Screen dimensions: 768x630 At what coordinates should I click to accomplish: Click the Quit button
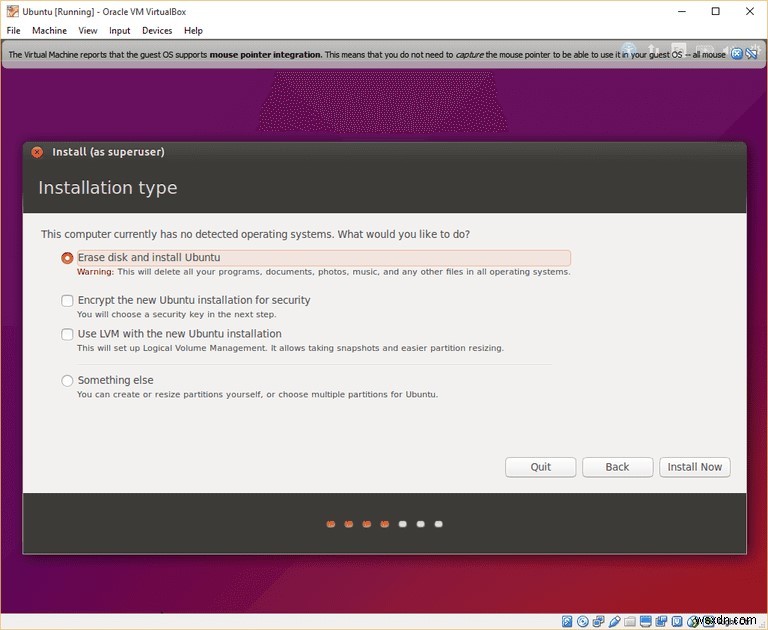tap(540, 467)
